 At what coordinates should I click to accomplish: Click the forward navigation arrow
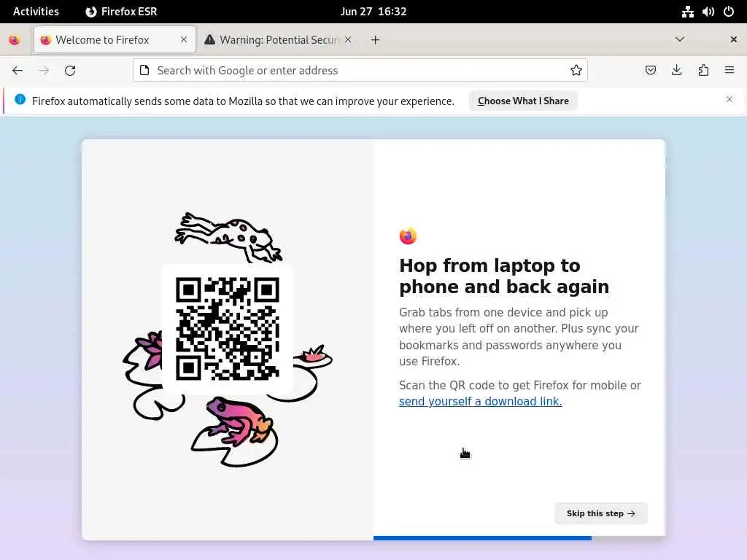click(44, 71)
